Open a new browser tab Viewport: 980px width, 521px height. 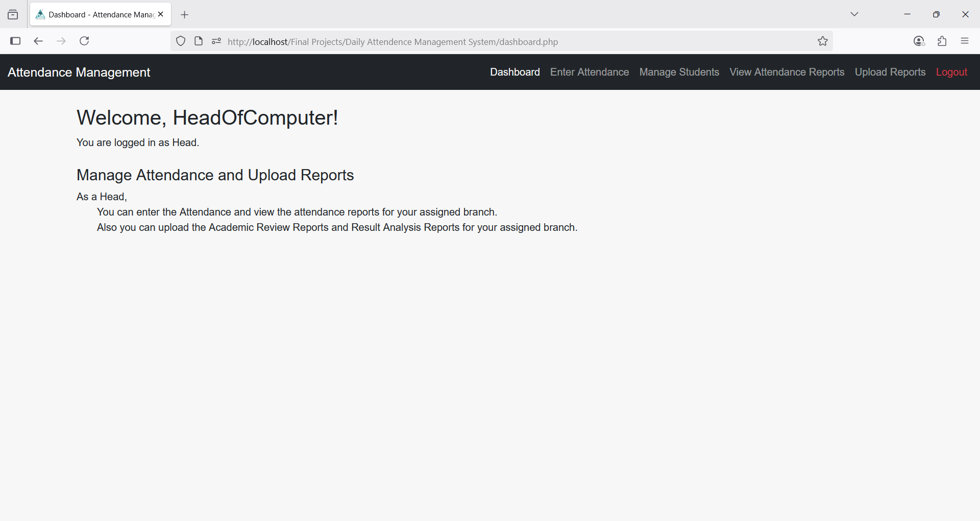185,15
